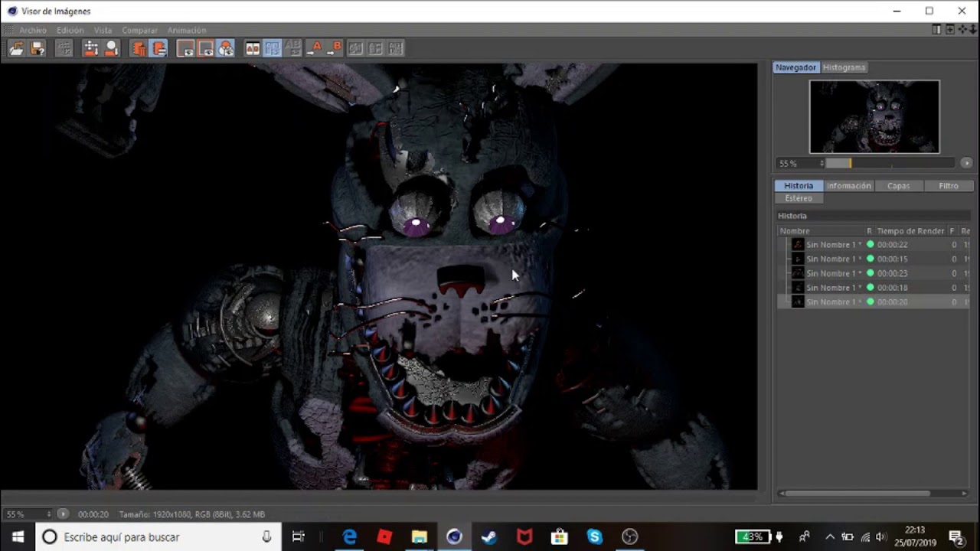Open the Filtro tab
Viewport: 980px width, 551px height.
[948, 186]
